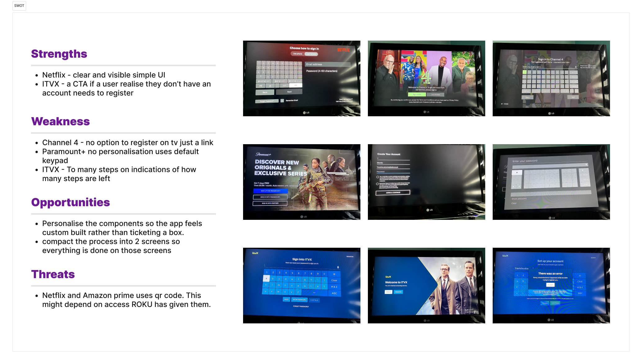Select the Welcome to ITVX photo
Image resolution: width=642 pixels, height=364 pixels.
pos(426,286)
